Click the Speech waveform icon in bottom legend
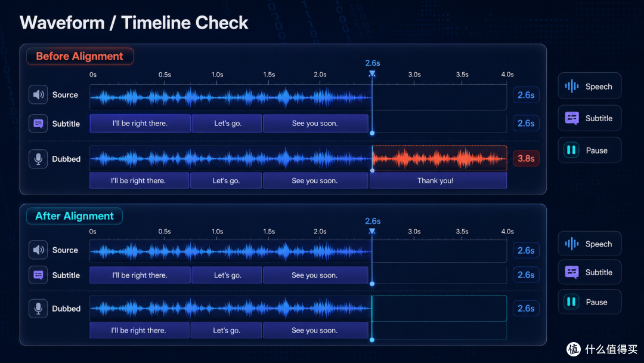The height and width of the screenshot is (363, 644). coord(571,244)
